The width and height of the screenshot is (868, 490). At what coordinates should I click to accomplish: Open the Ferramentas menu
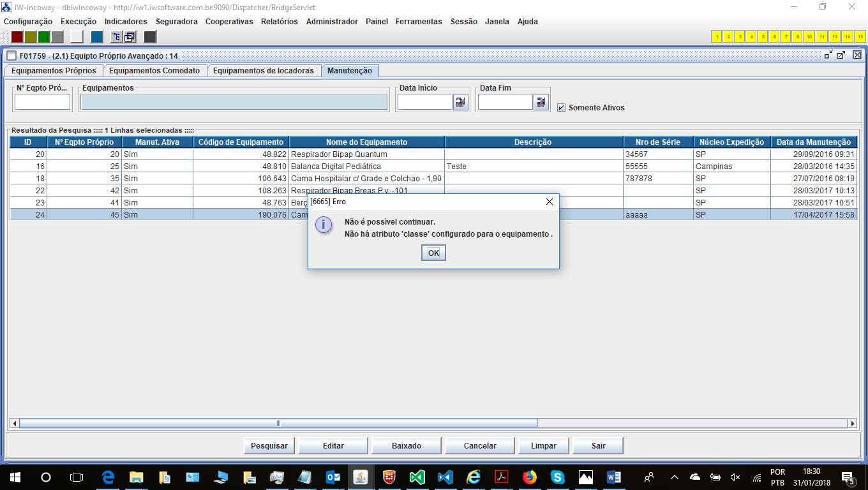(x=419, y=21)
